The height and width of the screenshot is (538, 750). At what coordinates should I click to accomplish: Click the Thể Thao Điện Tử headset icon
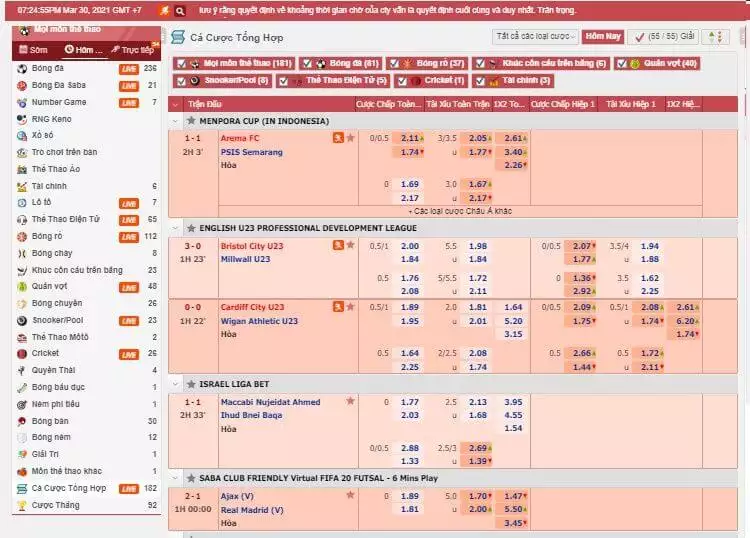(22, 220)
